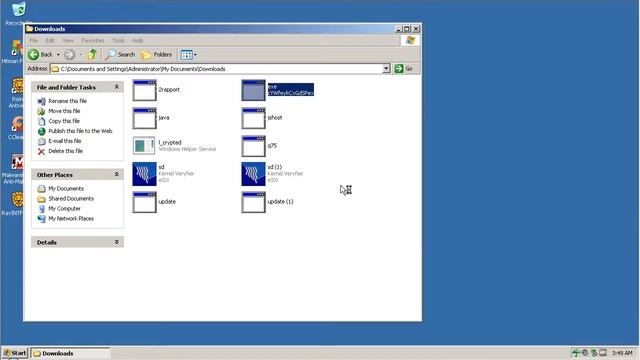
Task: Select the q75 file icon
Action: click(x=253, y=146)
